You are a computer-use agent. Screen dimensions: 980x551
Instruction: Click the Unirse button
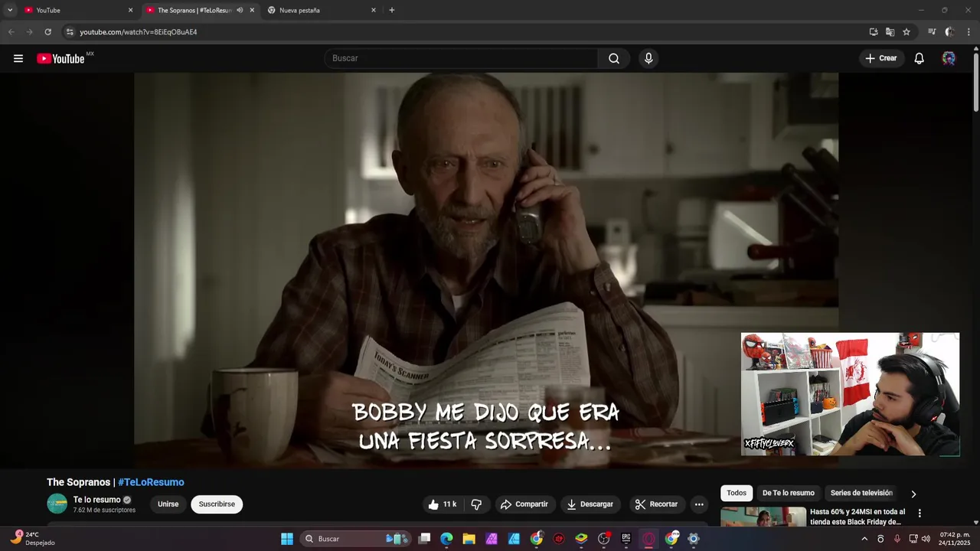(168, 504)
